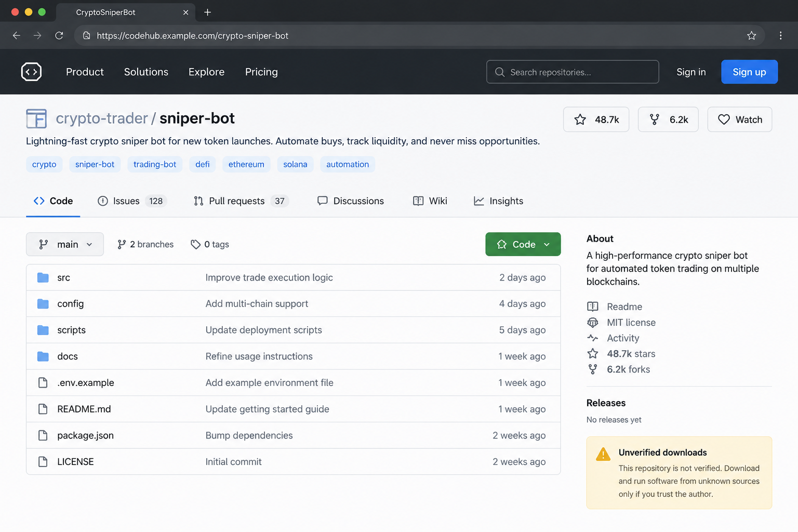This screenshot has width=798, height=532.
Task: Switch to the Code tab
Action: coord(53,201)
